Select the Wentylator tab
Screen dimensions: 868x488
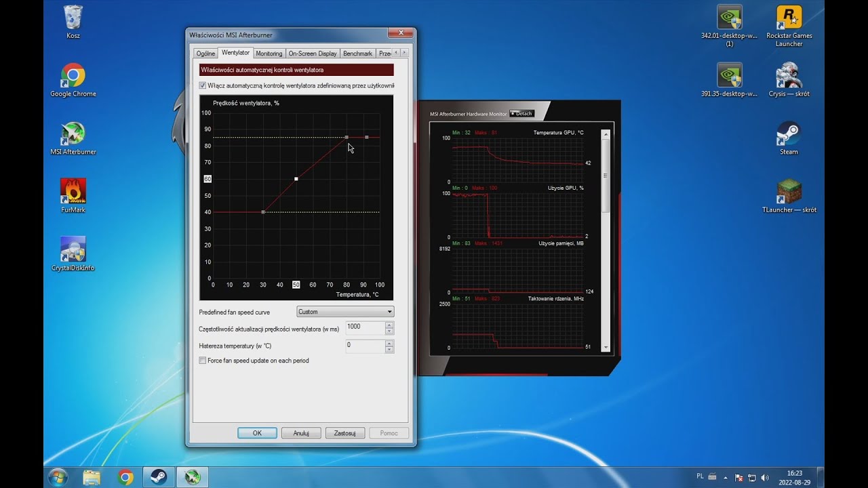click(236, 53)
